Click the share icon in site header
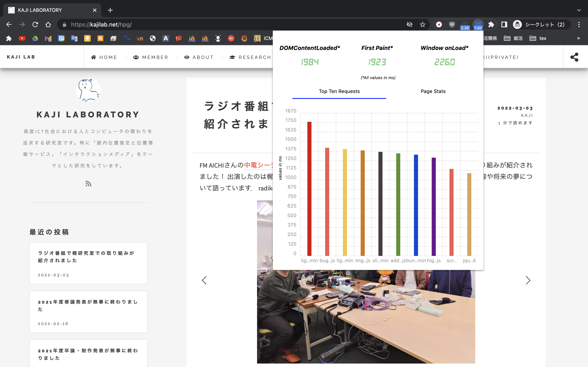 coord(574,57)
